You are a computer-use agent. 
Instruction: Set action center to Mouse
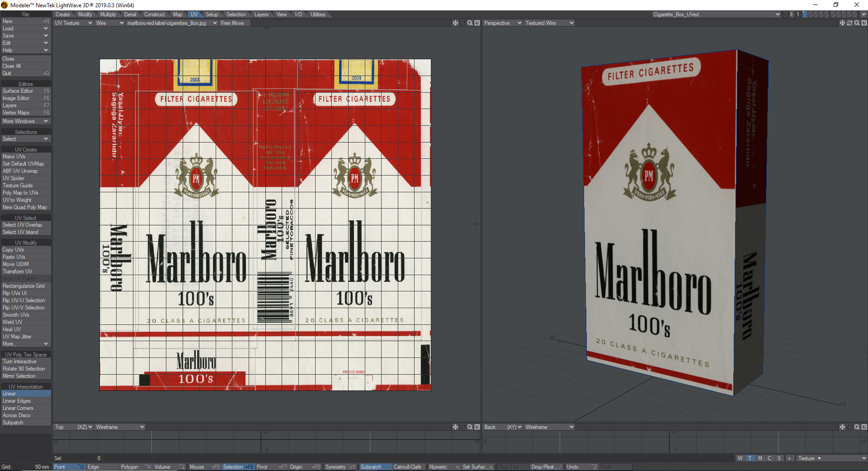tap(204, 467)
